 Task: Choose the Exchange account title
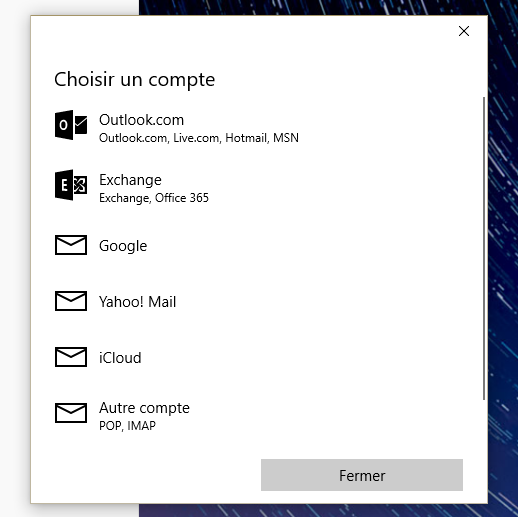[130, 180]
